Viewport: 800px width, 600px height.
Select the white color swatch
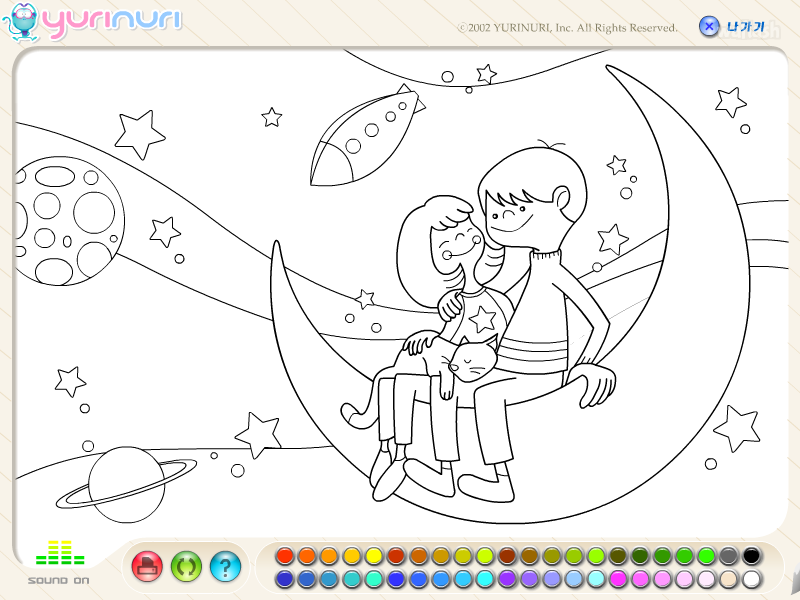tap(751, 579)
